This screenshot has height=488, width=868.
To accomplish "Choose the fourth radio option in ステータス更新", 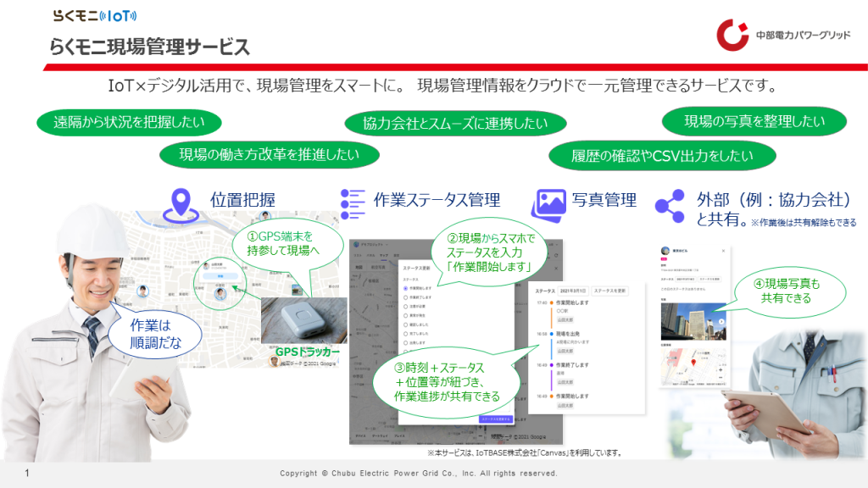I will 405,315.
